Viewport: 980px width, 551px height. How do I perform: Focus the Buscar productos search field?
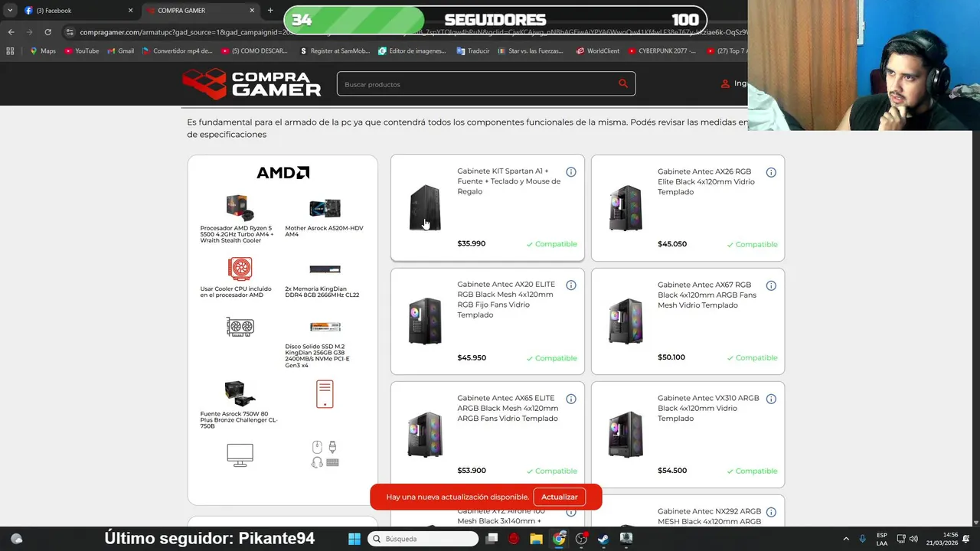point(485,84)
